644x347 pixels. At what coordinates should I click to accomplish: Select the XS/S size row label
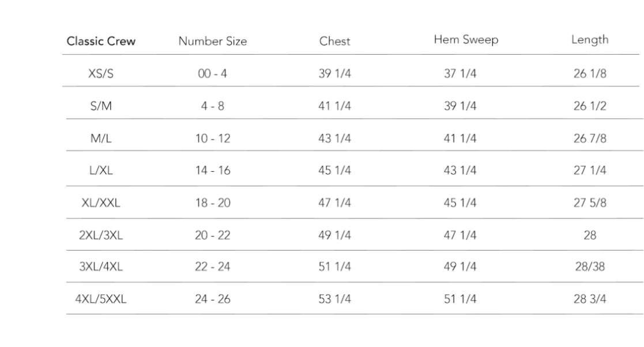101,74
